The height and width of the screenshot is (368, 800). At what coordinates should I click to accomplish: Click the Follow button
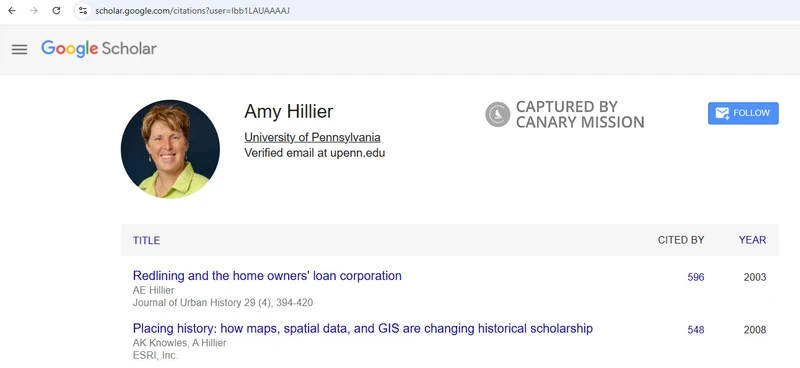point(743,113)
